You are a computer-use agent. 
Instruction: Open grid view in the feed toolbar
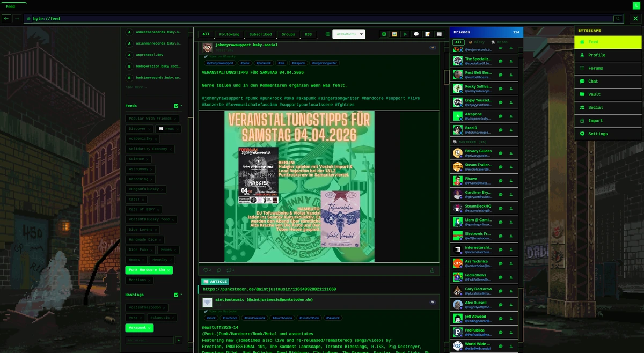384,34
